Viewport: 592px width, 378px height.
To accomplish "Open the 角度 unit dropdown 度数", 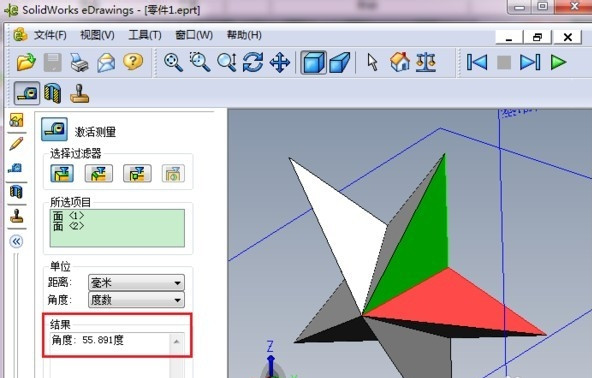I will [x=136, y=300].
